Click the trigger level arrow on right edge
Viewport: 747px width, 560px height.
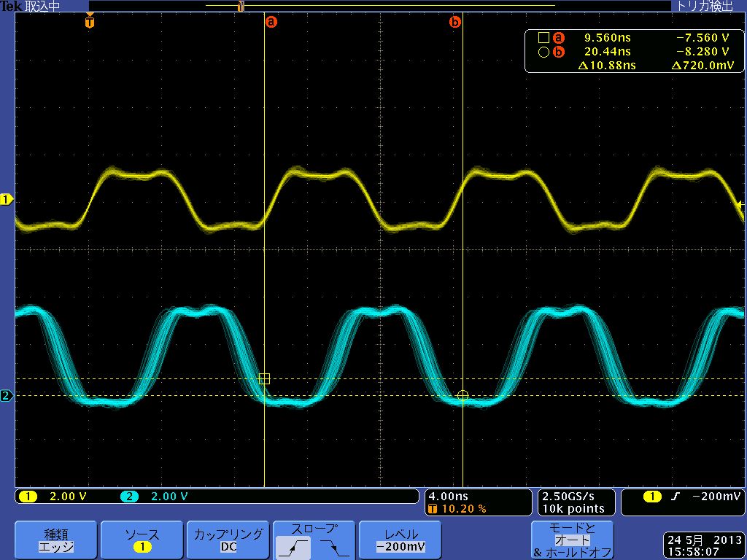coord(740,204)
